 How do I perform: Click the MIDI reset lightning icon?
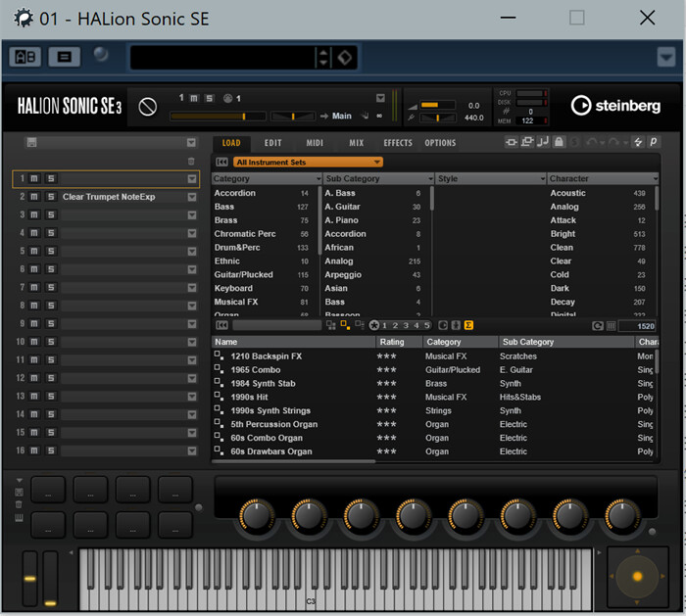coord(638,142)
